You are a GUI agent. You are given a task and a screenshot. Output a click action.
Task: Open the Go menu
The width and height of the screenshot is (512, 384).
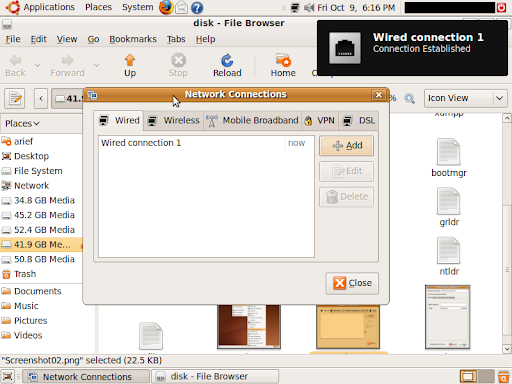pos(93,39)
